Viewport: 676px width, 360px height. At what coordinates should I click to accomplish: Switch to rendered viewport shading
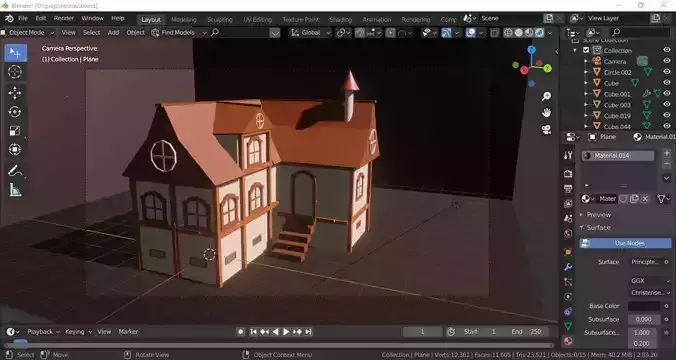pyautogui.click(x=539, y=33)
